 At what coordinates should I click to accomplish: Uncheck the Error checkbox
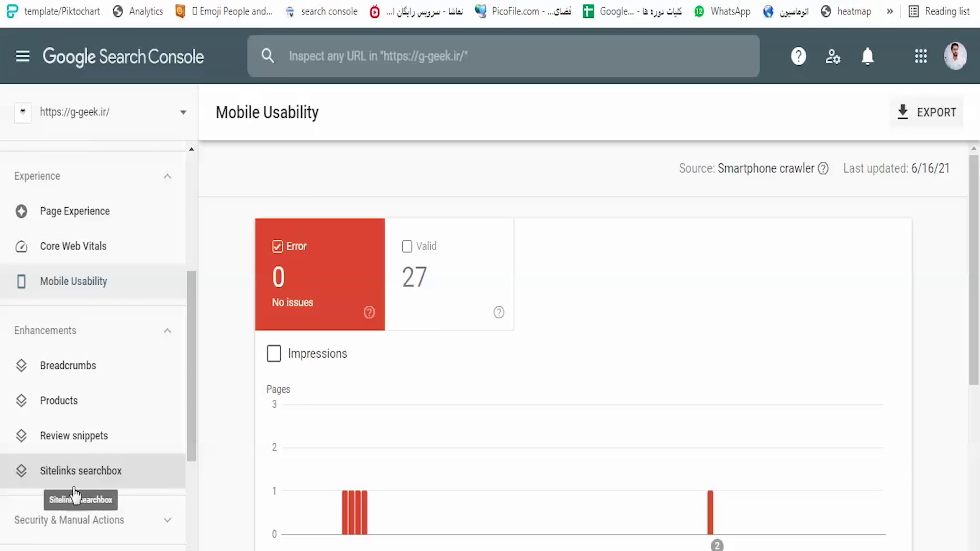pyautogui.click(x=278, y=246)
